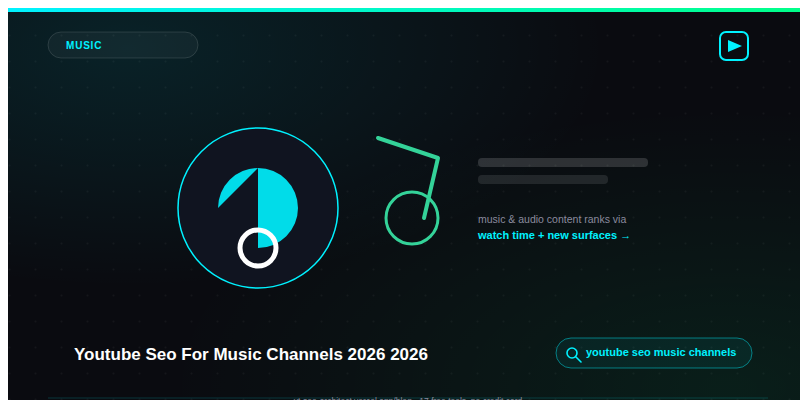Click the play icon in top right
800x400 pixels.
pos(734,46)
